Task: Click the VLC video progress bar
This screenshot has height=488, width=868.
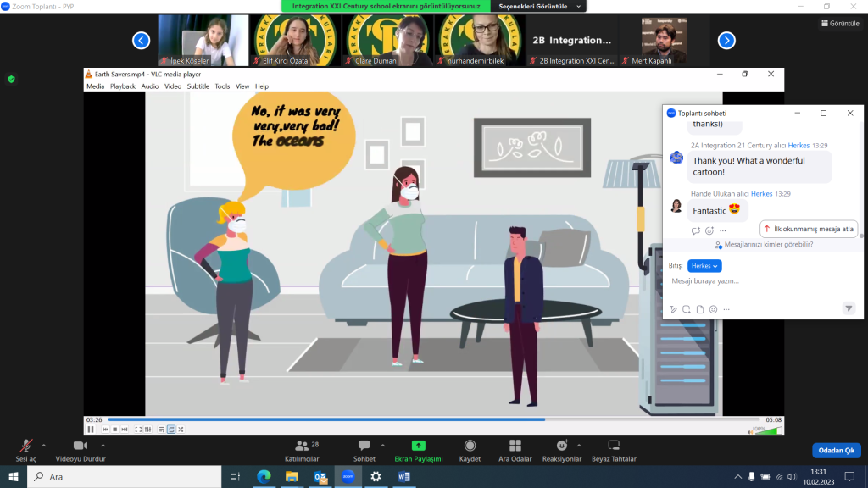Action: [424, 419]
